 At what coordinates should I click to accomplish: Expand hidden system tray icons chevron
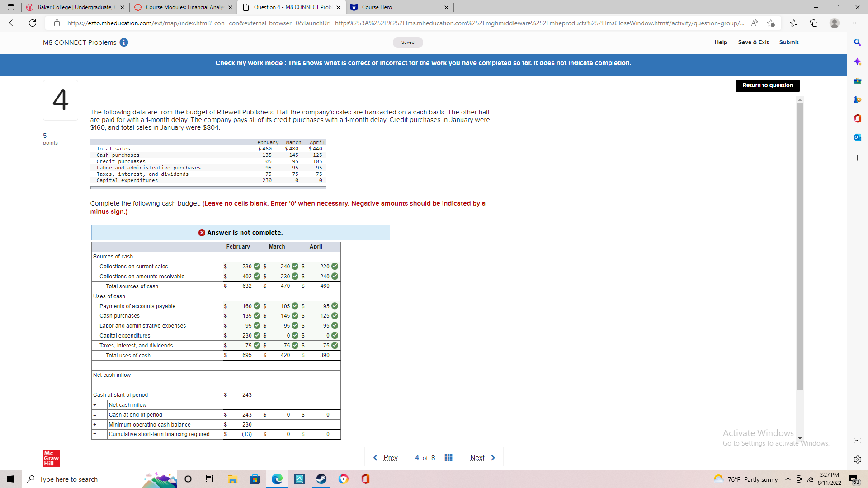click(788, 479)
